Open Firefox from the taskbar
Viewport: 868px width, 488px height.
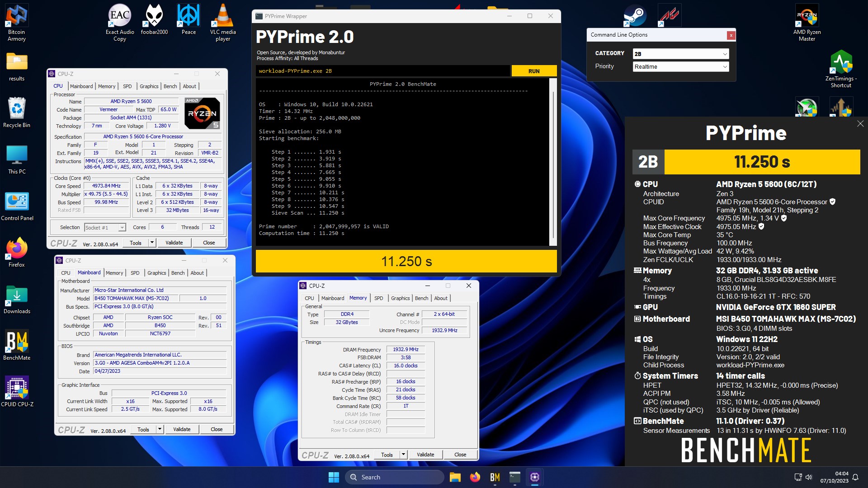point(475,477)
